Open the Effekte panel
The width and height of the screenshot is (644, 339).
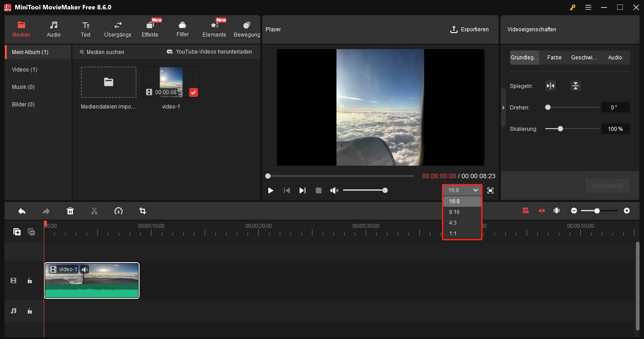[x=150, y=29]
